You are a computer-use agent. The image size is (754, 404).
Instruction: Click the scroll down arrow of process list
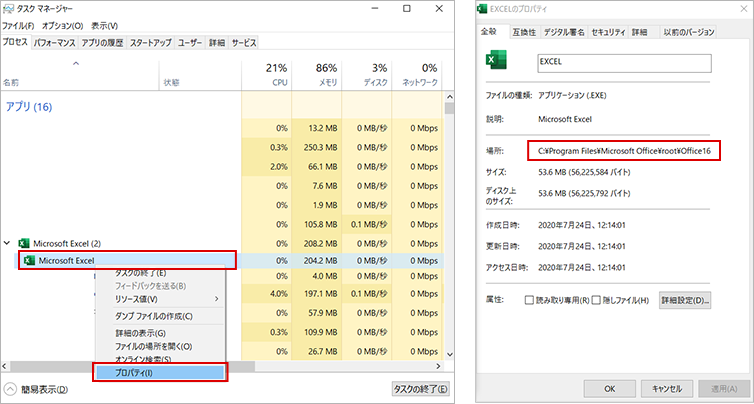pyautogui.click(x=449, y=354)
